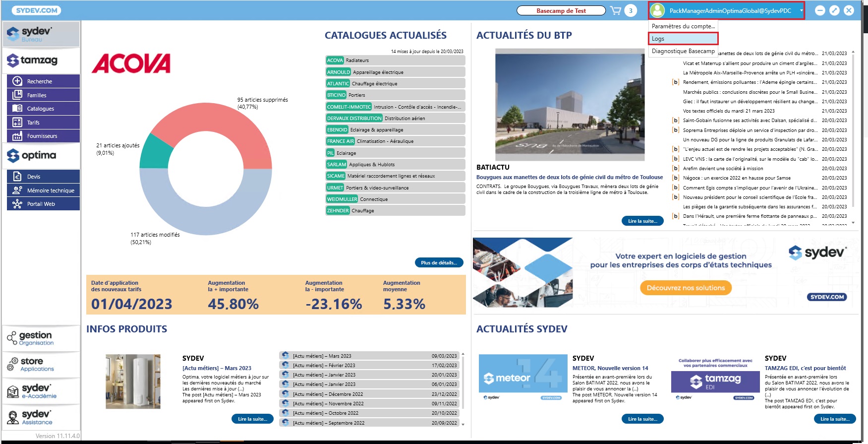The width and height of the screenshot is (868, 444).
Task: Click icon beside Actu métiers Mars 2023 row
Action: (x=285, y=356)
